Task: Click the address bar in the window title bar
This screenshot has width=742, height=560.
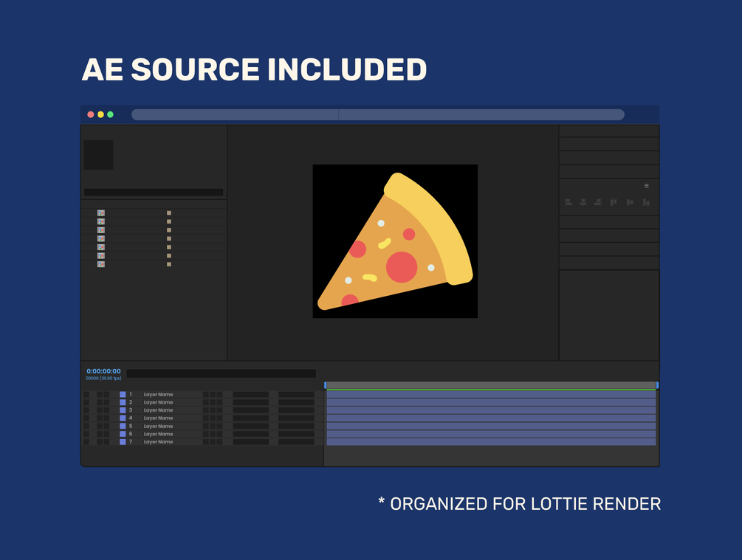Action: pyautogui.click(x=377, y=114)
